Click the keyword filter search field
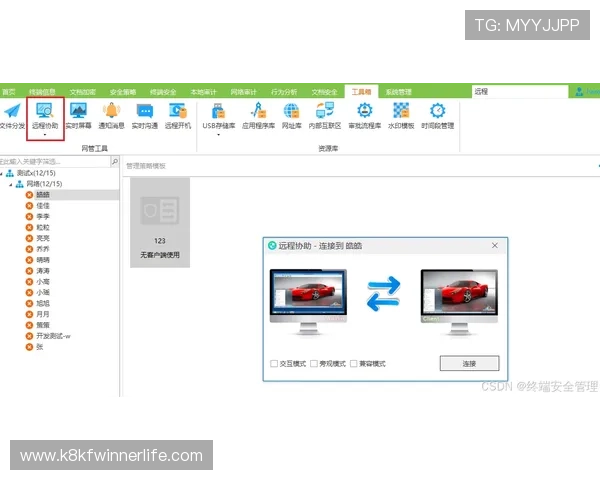The width and height of the screenshot is (600, 480). [55, 161]
